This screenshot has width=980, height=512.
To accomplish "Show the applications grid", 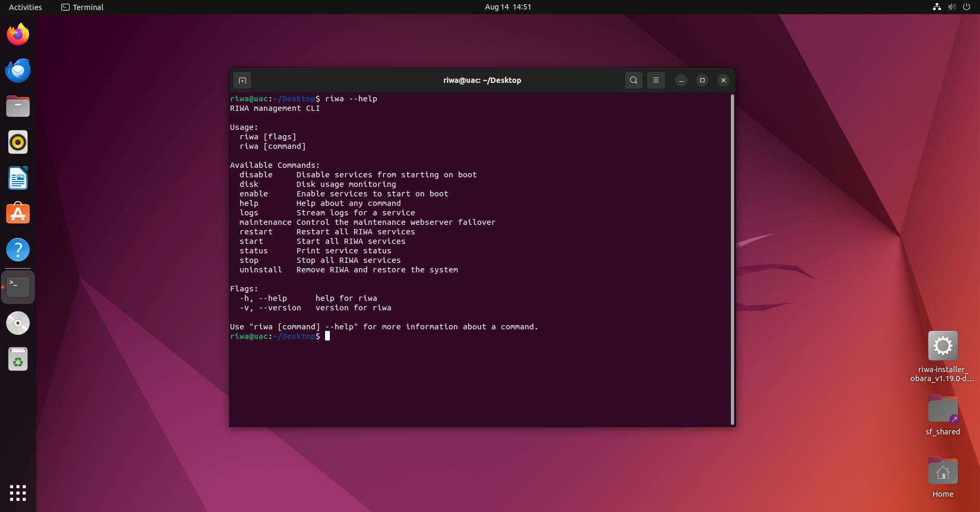I will tap(18, 493).
